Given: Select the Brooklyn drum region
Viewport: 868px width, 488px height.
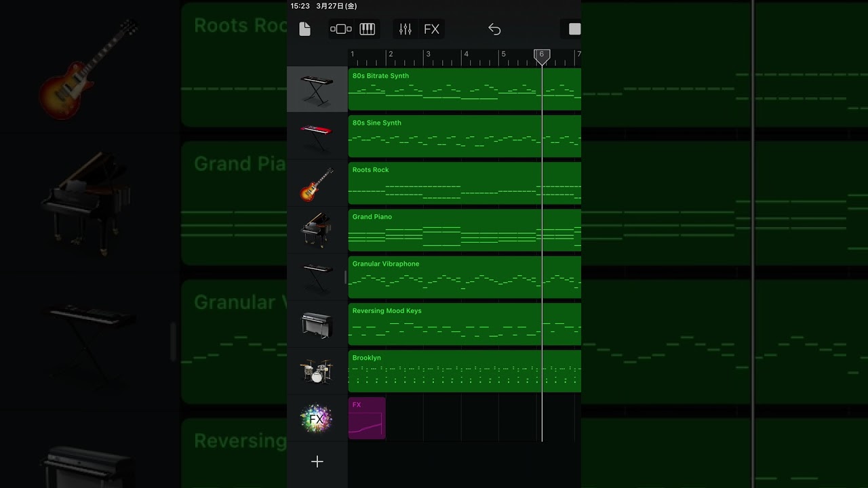Looking at the screenshot, I should coord(465,371).
